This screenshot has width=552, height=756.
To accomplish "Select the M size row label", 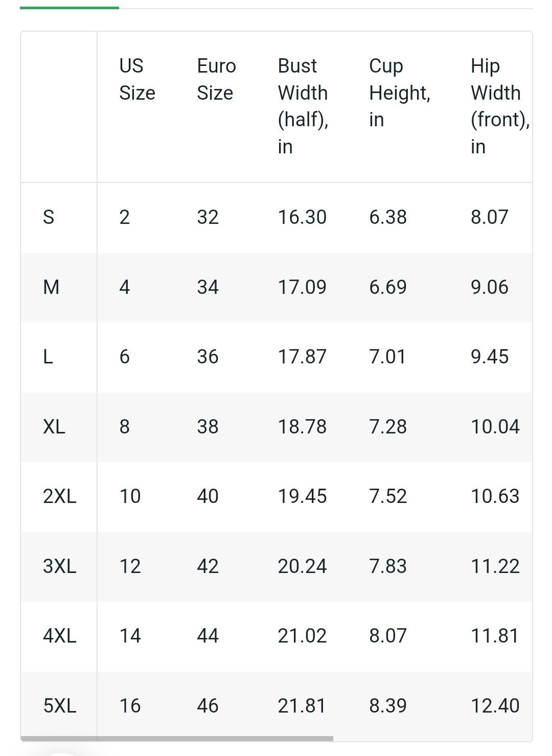I will coord(51,287).
